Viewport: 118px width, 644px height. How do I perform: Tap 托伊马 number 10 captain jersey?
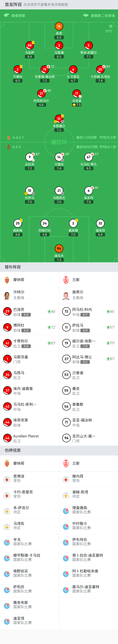coord(29,191)
